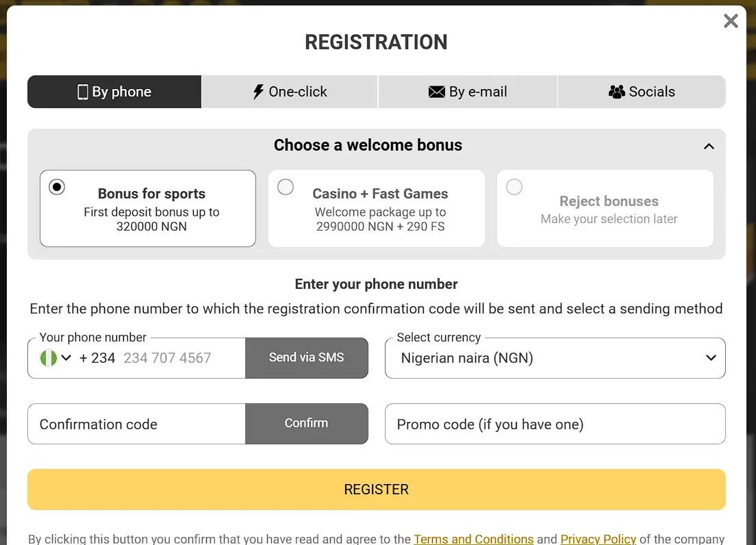This screenshot has width=756, height=545.
Task: Click the Promo code input field
Action: click(x=555, y=424)
